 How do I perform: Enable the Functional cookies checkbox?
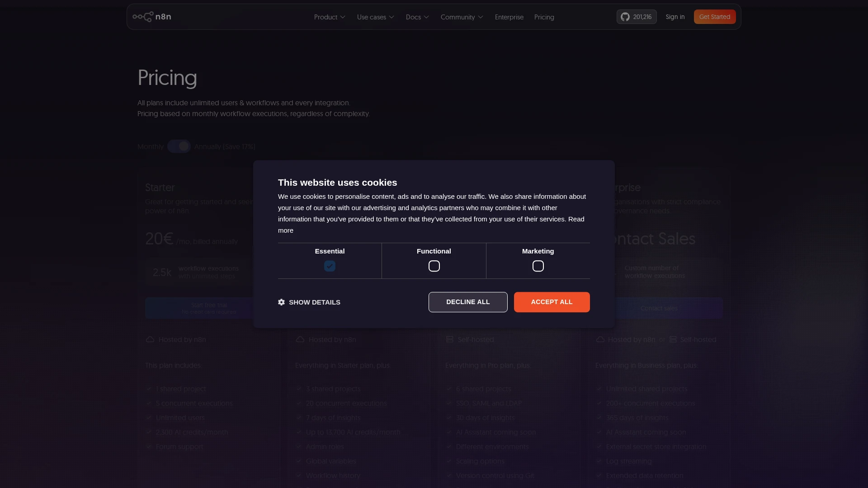point(434,266)
